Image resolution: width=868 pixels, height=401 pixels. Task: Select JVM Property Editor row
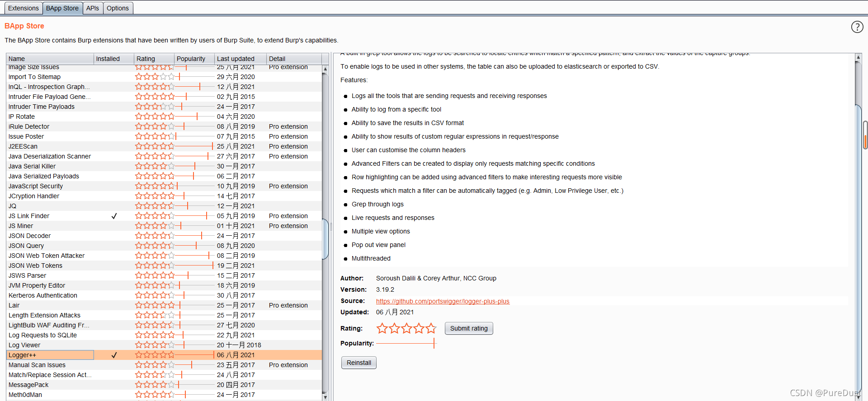coord(165,285)
